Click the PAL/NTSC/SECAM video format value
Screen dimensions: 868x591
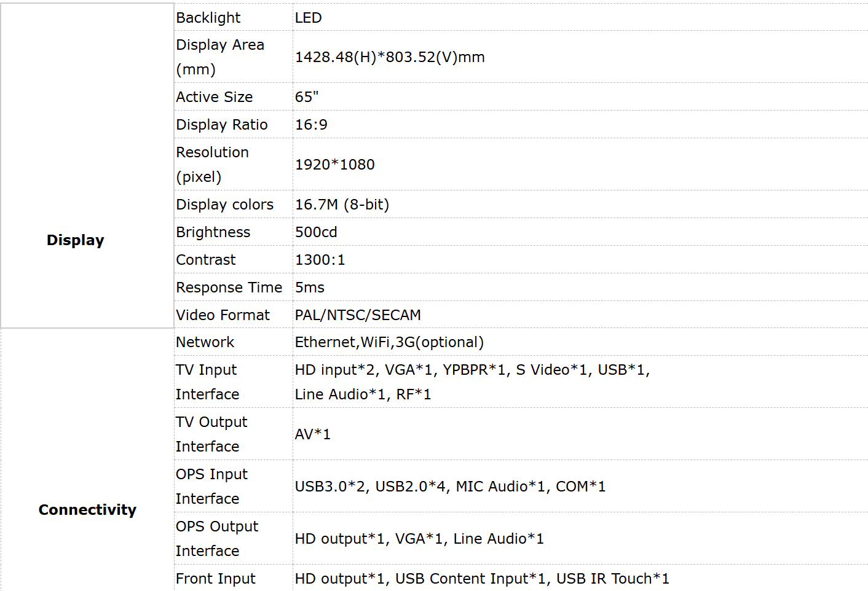click(x=358, y=315)
